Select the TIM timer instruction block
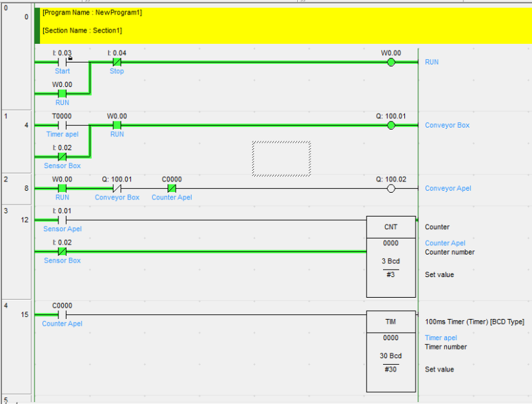The height and width of the screenshot is (404, 532). [391, 352]
